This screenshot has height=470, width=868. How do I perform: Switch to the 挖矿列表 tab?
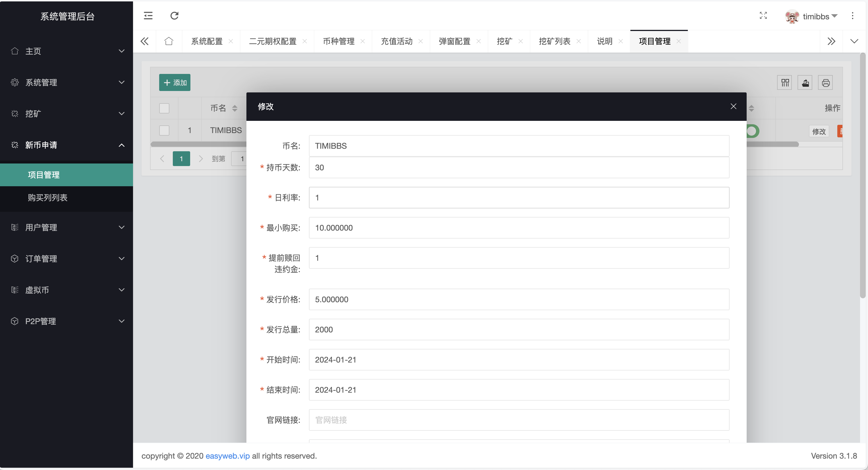point(554,41)
